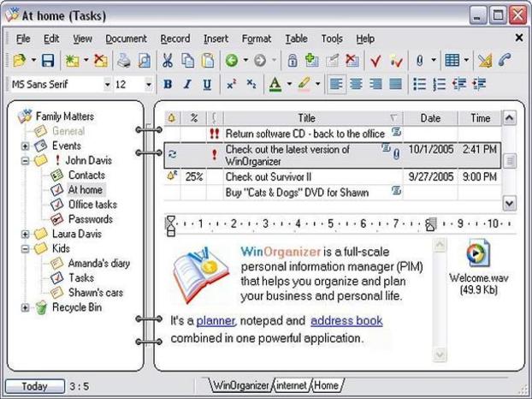This screenshot has height=399, width=532.
Task: Expand the Recycle Bin tree node
Action: (x=25, y=307)
